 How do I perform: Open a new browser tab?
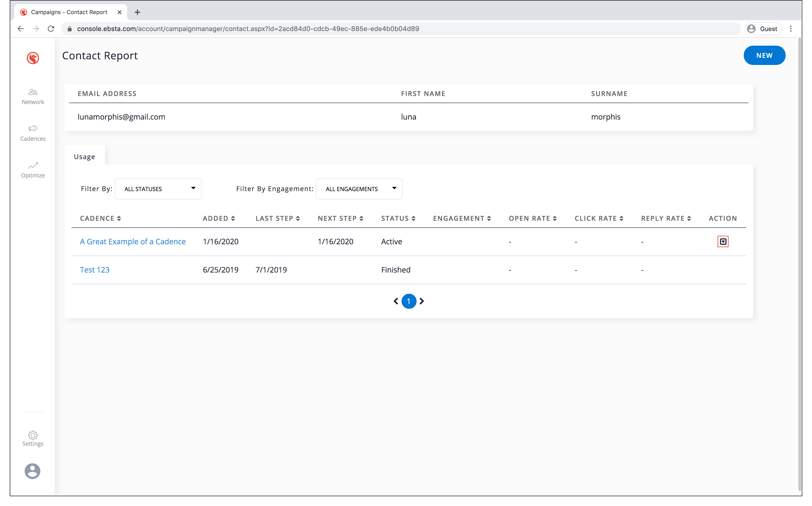click(137, 12)
